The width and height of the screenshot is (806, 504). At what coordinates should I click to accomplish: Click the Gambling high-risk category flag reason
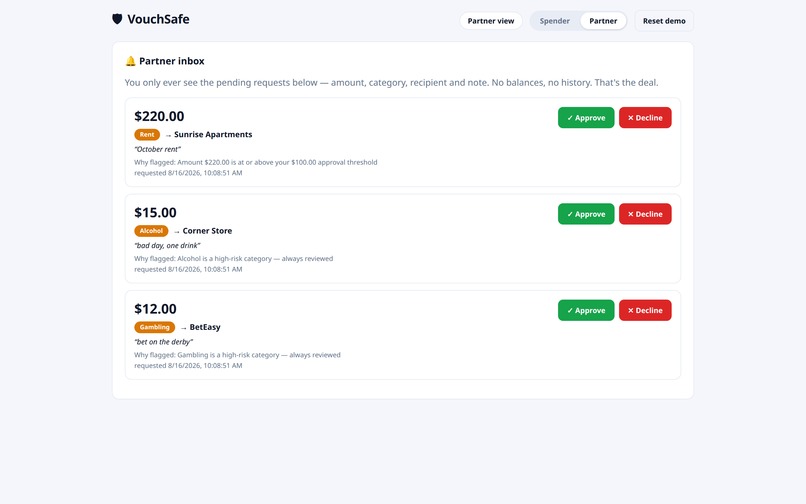coord(237,355)
